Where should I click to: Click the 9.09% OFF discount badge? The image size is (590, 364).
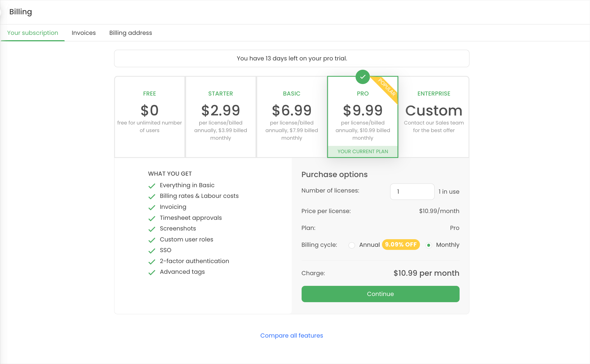tap(401, 245)
